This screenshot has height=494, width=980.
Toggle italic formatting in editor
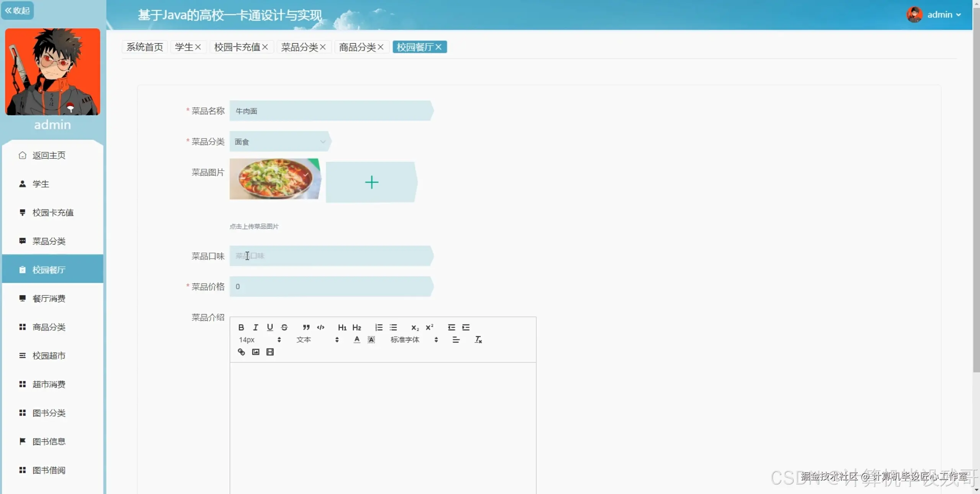pyautogui.click(x=255, y=327)
